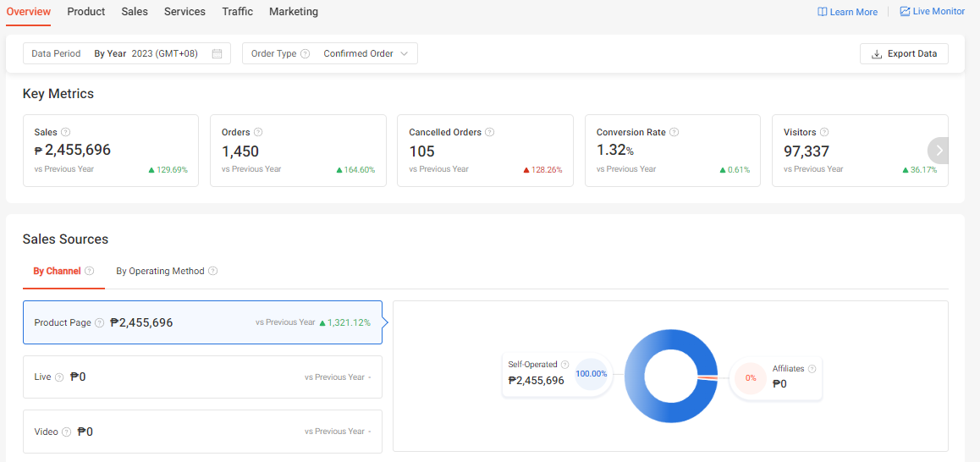980x462 pixels.
Task: Switch to the Traffic tab
Action: (237, 12)
